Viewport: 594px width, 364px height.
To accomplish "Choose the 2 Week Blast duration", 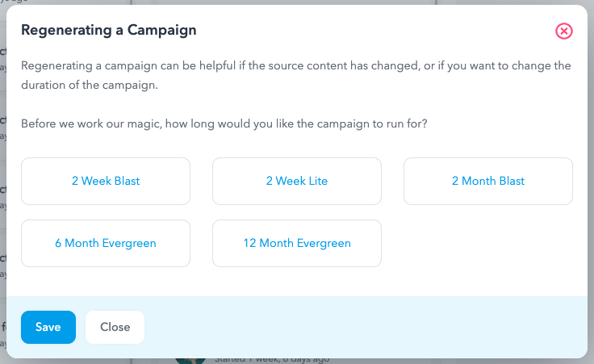I will (106, 181).
